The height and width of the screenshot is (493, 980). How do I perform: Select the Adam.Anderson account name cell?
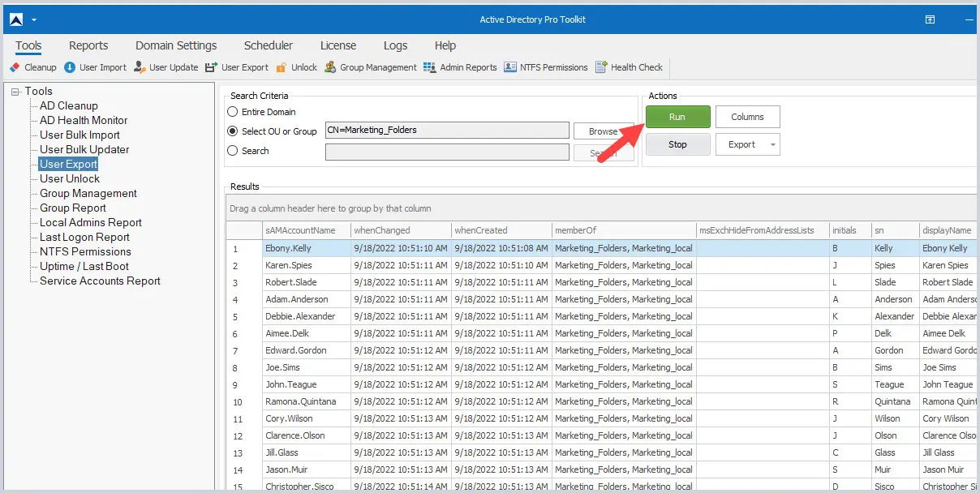(306, 299)
